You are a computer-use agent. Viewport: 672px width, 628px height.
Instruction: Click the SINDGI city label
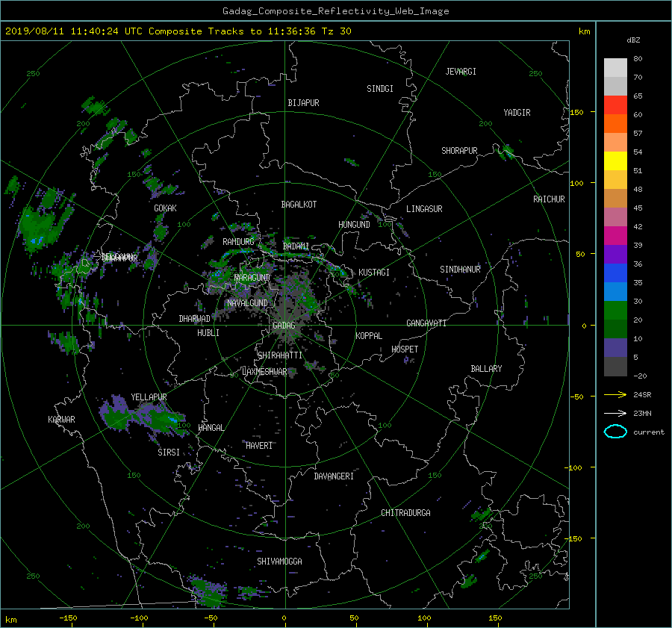point(380,89)
